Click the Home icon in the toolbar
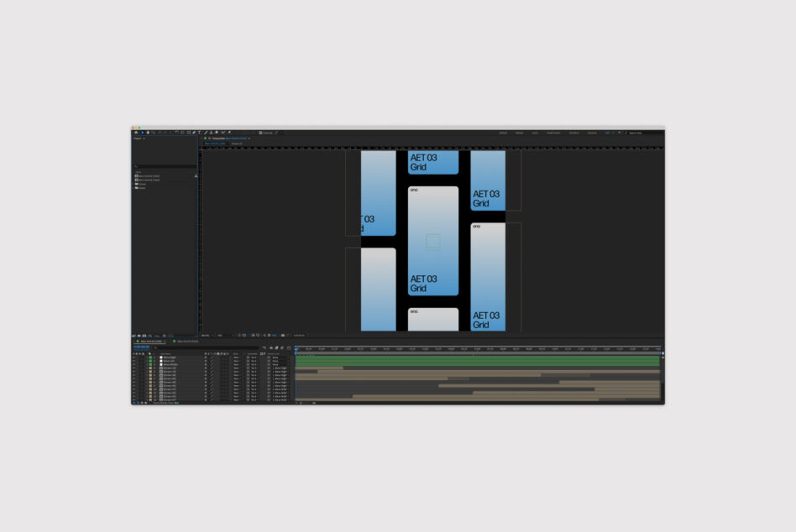Viewport: 796px width, 532px height. 135,133
